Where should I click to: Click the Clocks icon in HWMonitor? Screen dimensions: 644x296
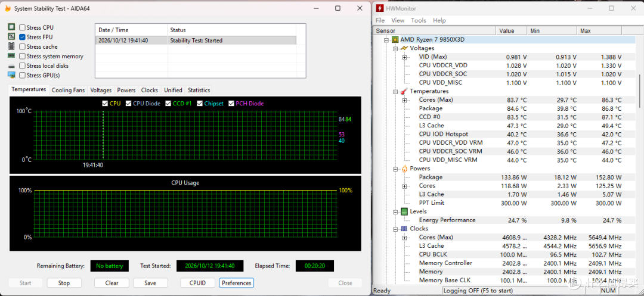pyautogui.click(x=404, y=229)
